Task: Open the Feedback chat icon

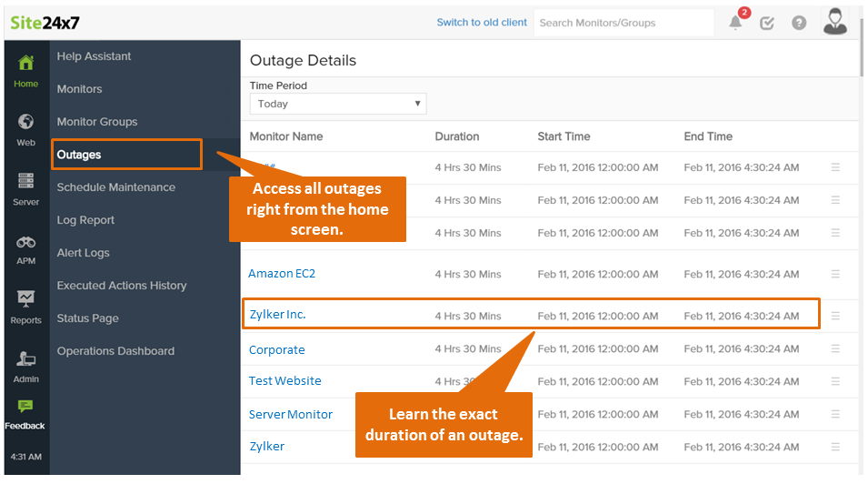Action: point(25,407)
